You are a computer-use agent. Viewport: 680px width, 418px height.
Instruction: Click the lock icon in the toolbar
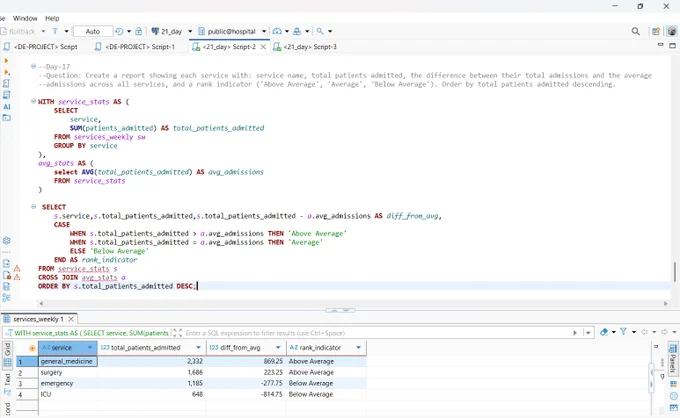point(138,31)
